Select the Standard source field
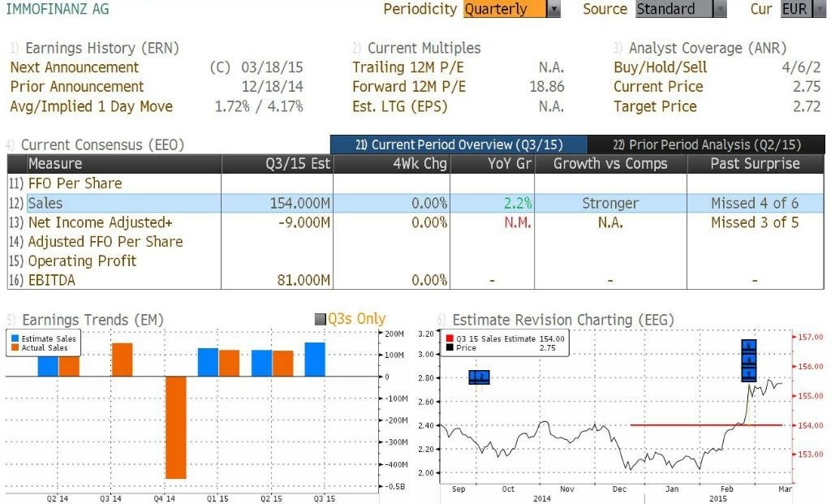The width and height of the screenshot is (831, 504). 674,9
